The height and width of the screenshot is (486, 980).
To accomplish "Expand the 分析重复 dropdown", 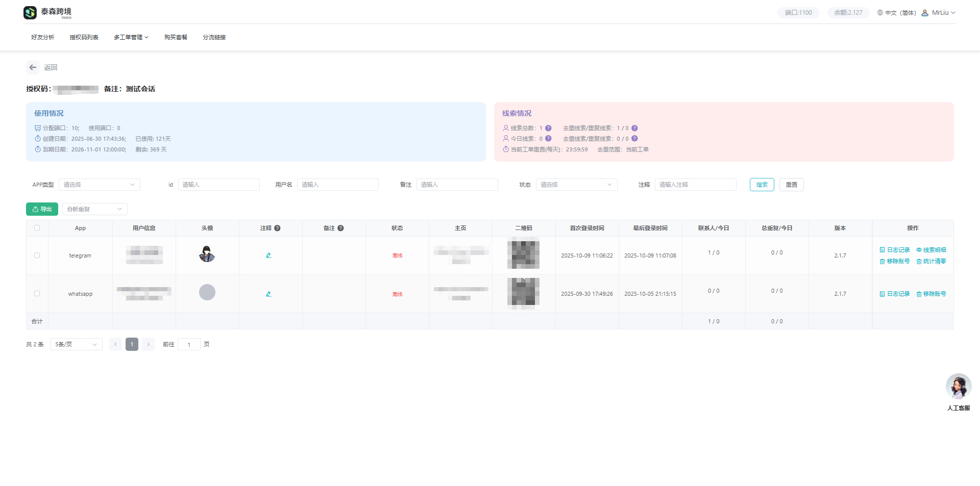I will click(94, 209).
